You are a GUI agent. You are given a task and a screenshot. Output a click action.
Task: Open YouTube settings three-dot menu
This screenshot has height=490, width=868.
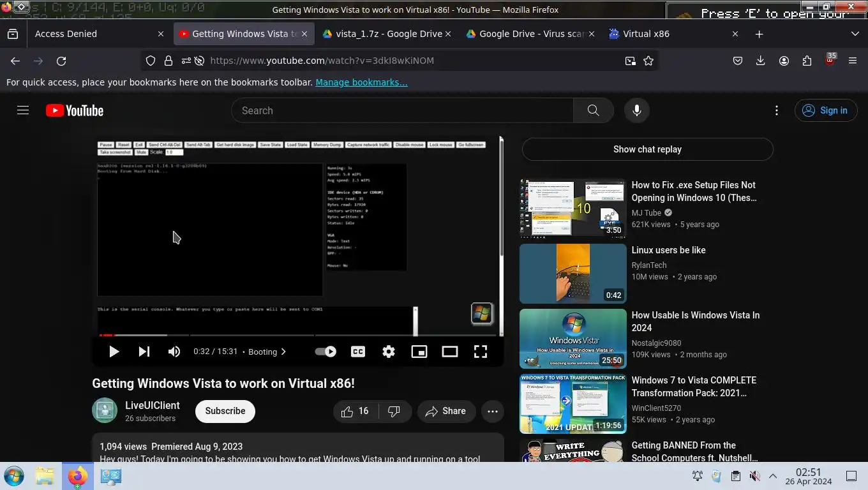pos(776,110)
